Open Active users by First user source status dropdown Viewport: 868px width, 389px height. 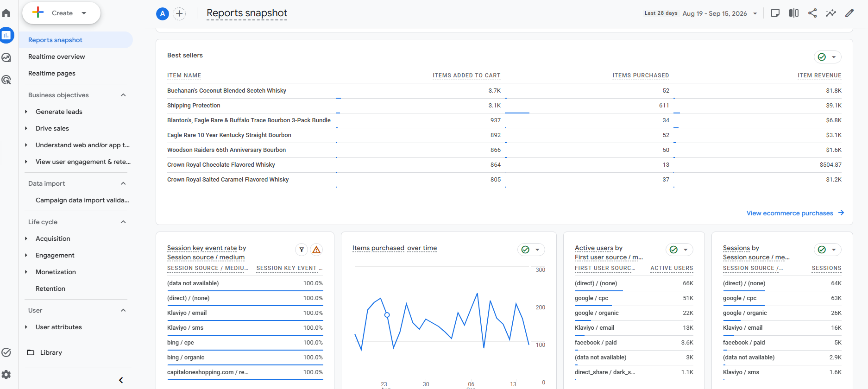pos(679,250)
